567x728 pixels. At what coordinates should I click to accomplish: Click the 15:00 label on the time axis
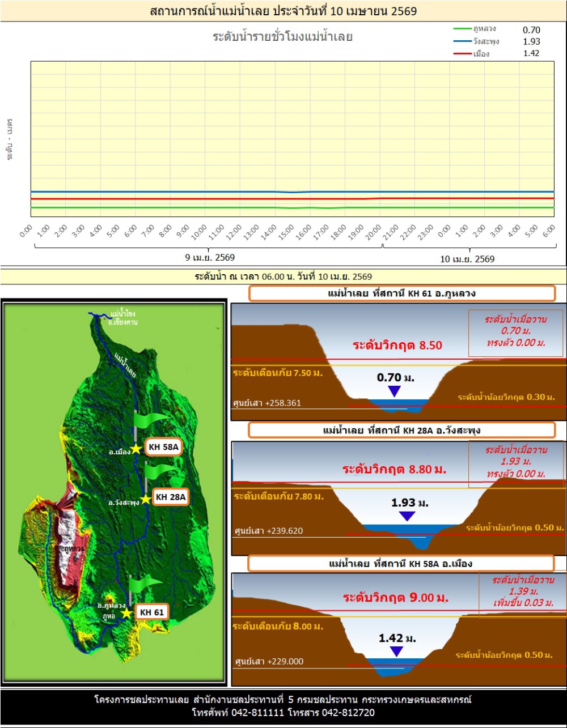coord(286,232)
